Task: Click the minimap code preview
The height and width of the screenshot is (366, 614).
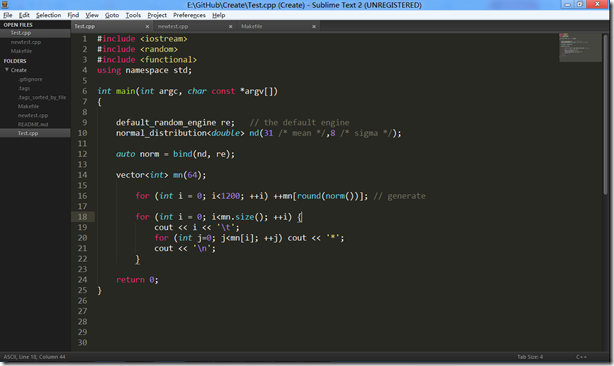Action: click(580, 47)
